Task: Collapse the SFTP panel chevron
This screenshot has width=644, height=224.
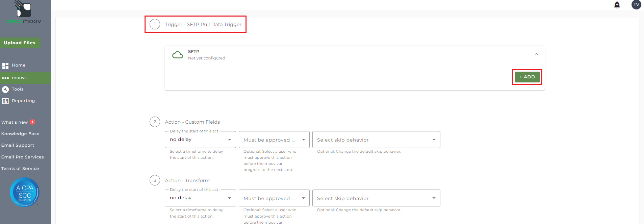Action: point(536,54)
